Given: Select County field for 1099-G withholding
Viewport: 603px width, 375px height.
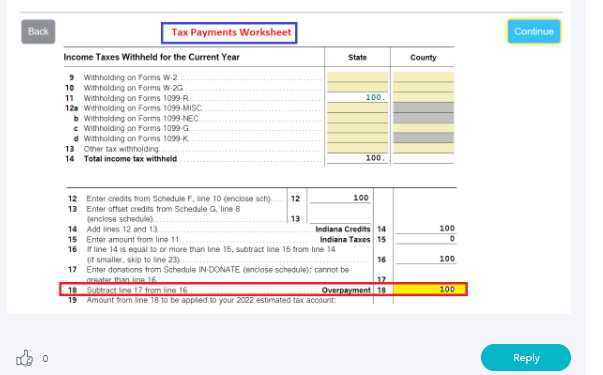Looking at the screenshot, I should coord(423,128).
